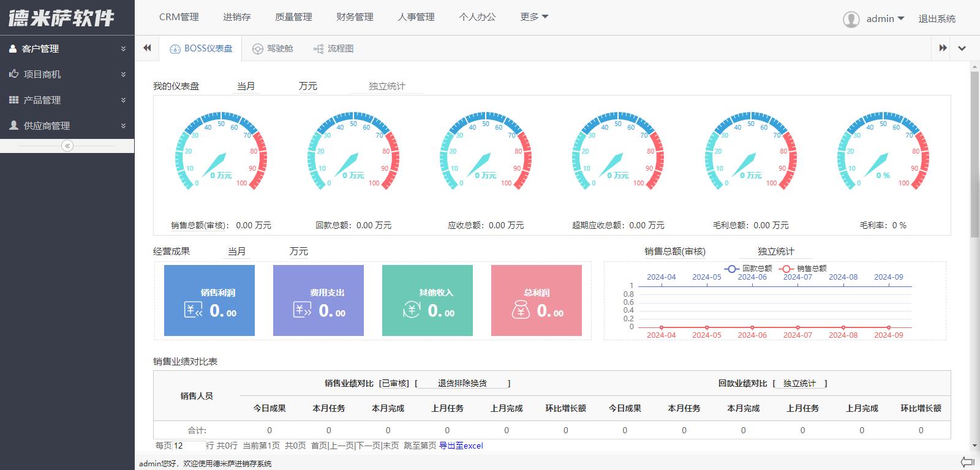Click 退出系统 to log out
Viewport: 980px width, 470px height.
point(937,19)
